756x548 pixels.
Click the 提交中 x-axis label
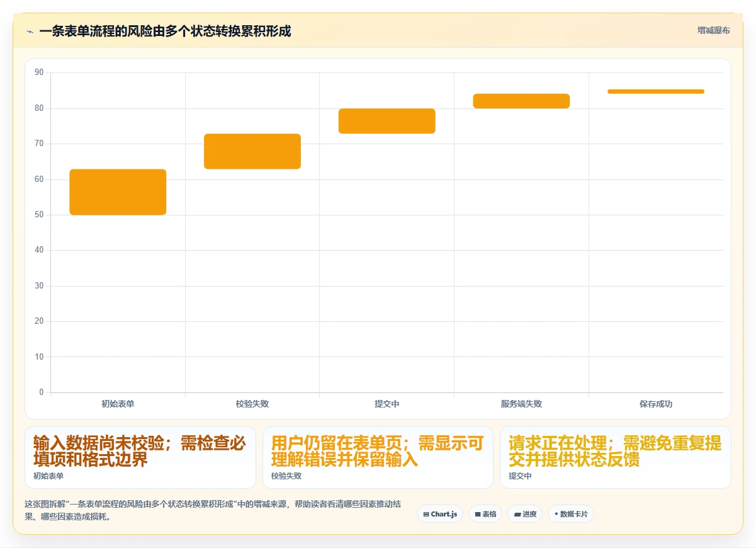point(387,404)
